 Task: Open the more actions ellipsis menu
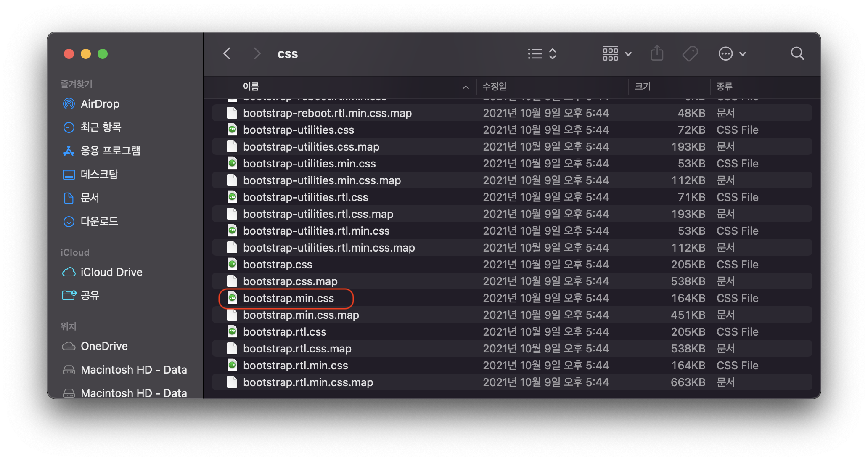pyautogui.click(x=732, y=54)
